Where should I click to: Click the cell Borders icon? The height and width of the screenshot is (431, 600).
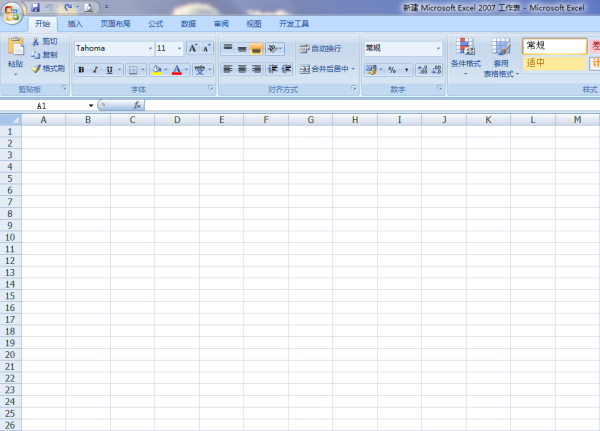point(133,70)
